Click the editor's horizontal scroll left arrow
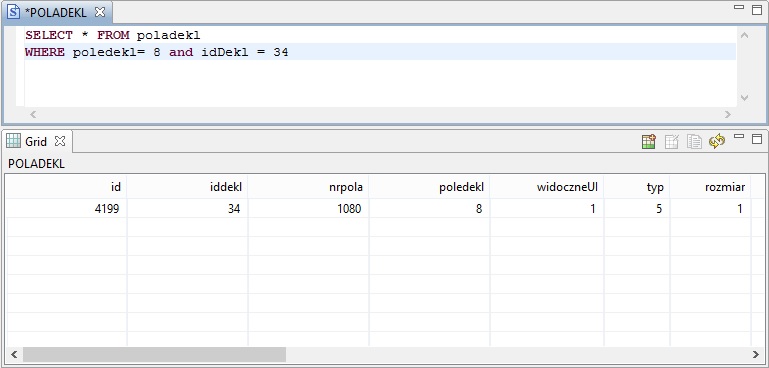The image size is (769, 368). coord(33,114)
